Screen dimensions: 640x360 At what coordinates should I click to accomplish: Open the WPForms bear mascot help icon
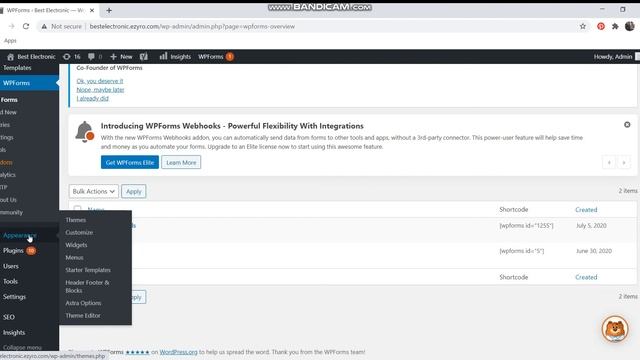tap(615, 329)
